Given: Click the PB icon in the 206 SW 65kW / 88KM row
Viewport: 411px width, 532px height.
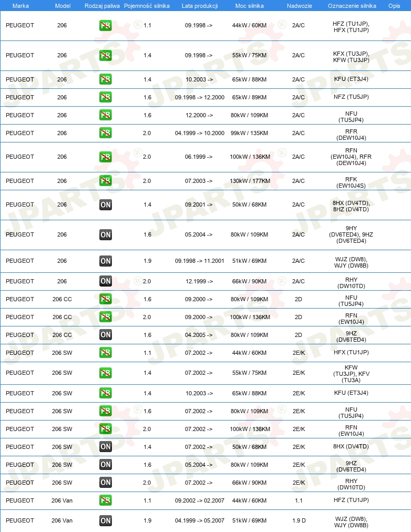Looking at the screenshot, I should pos(106,393).
